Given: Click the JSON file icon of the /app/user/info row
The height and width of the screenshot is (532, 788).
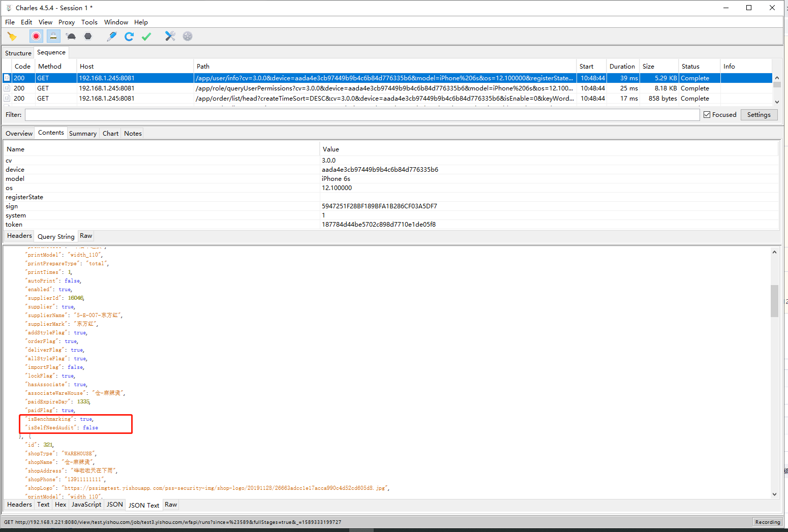Looking at the screenshot, I should coord(7,78).
